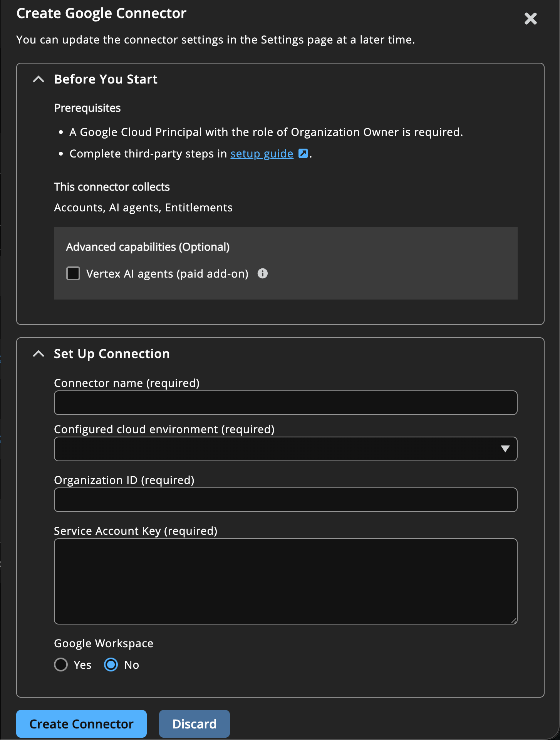Enable Vertex AI agents paid add-on checkbox
The image size is (560, 740).
[73, 273]
